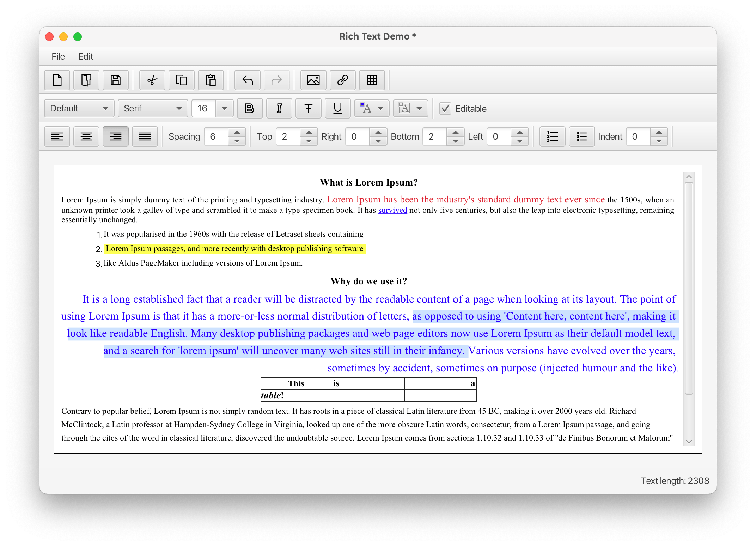Click the yellow highlighted list item 2
The height and width of the screenshot is (546, 756).
tap(234, 249)
